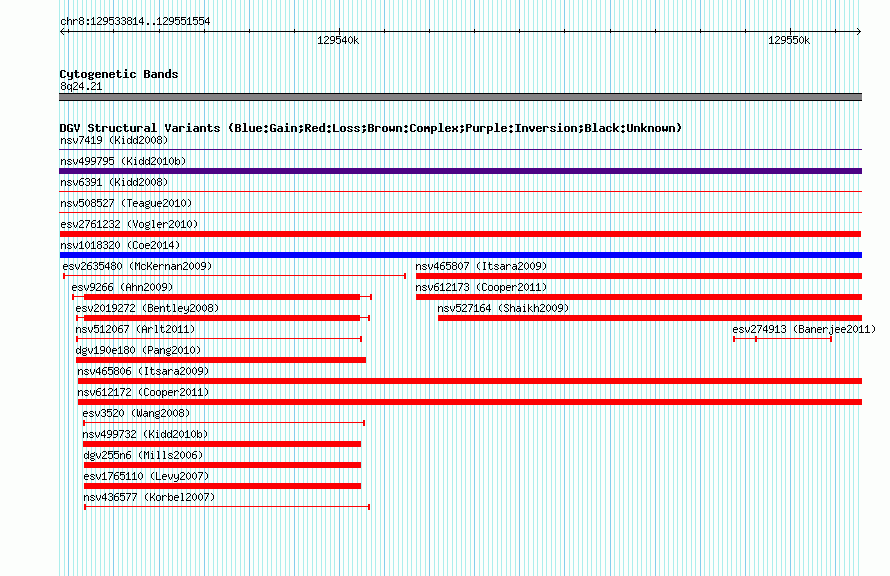Click the chr8:129533814..129551554 coordinate label
This screenshot has height=576, width=890.
[135, 21]
